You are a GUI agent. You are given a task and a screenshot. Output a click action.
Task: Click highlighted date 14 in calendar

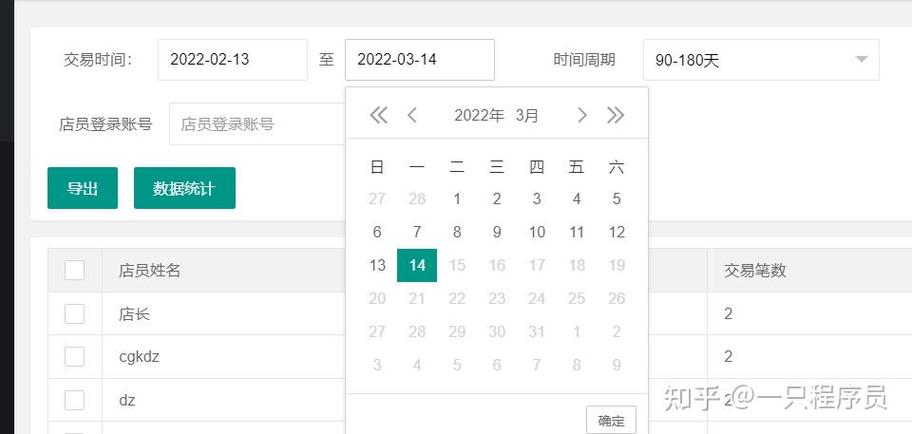[x=417, y=265]
